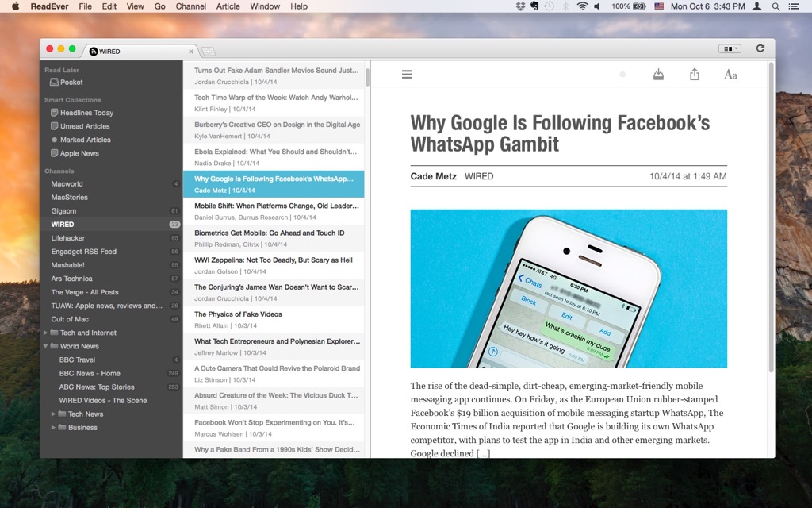Open the Absurd Creature of the Week article

[274, 401]
